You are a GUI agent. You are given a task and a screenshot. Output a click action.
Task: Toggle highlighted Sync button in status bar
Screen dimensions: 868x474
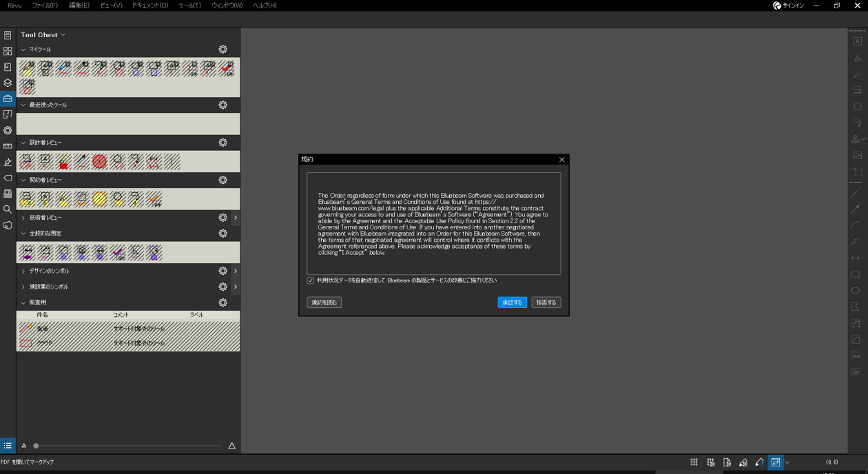[776, 462]
